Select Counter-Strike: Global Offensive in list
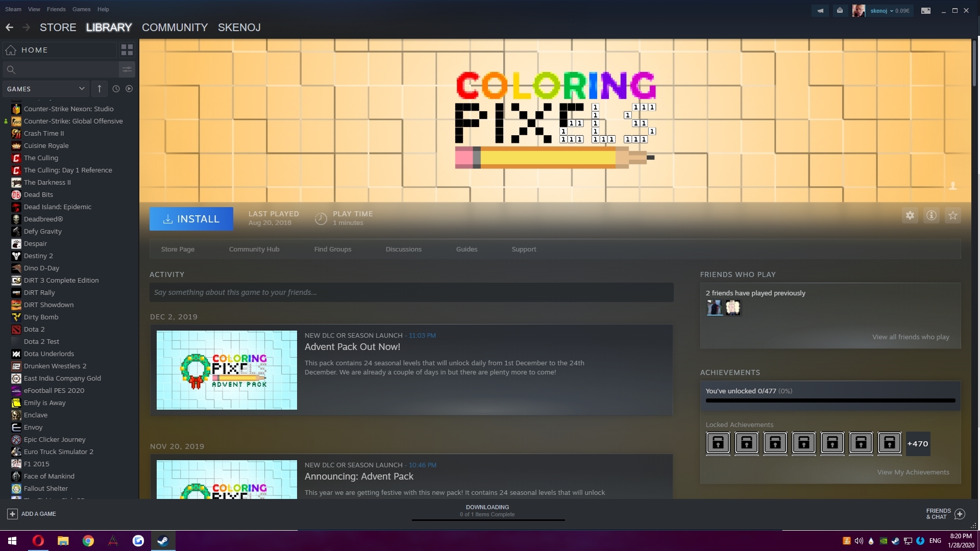Screen dimensions: 980x551 [x=73, y=121]
